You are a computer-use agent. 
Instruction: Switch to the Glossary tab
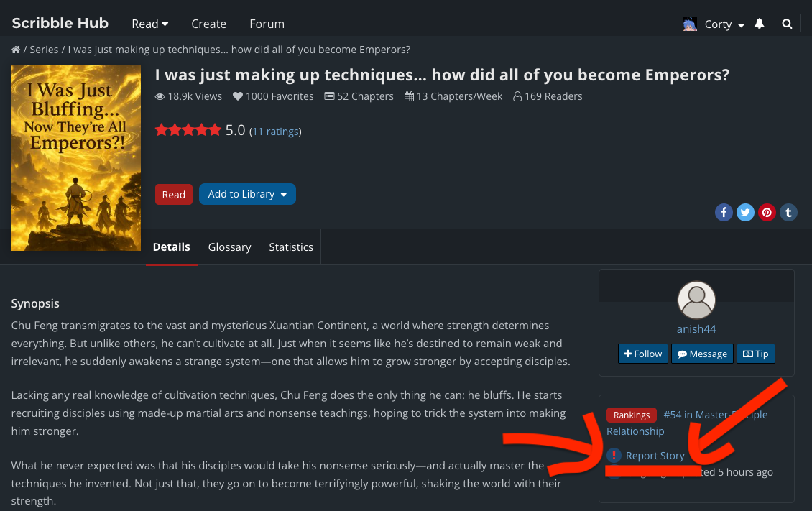229,247
